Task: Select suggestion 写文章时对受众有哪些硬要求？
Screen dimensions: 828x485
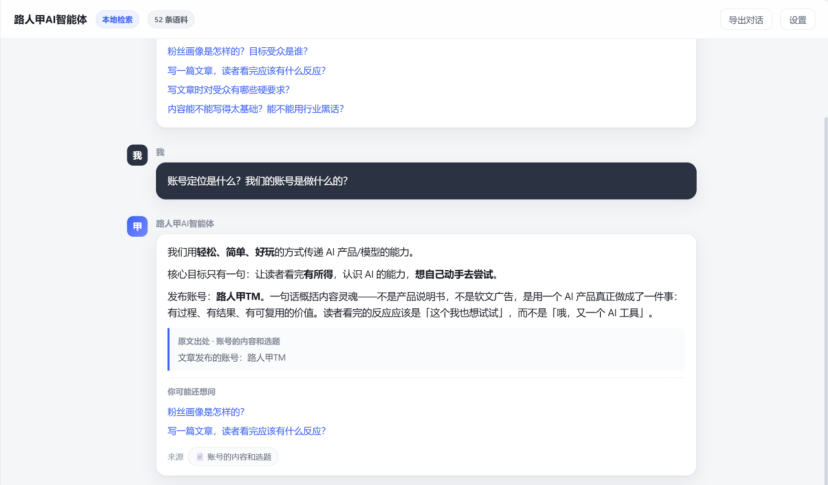Action: click(x=229, y=90)
